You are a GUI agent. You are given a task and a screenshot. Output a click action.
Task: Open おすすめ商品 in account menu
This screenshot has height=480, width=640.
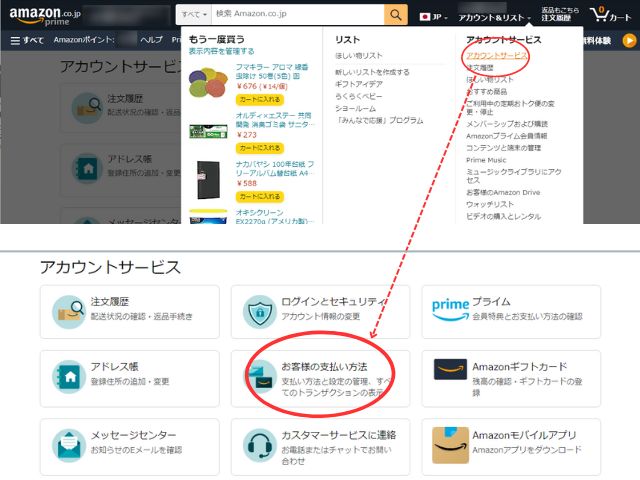[x=487, y=91]
